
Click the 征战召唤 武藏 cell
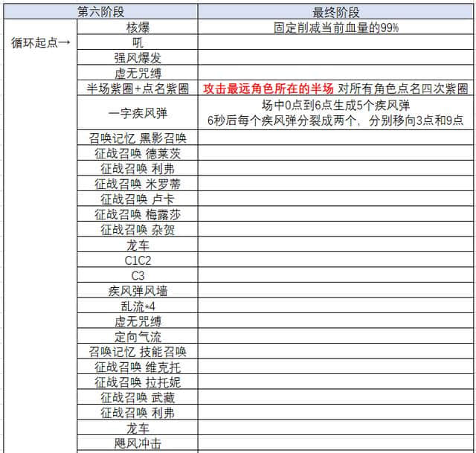(138, 397)
